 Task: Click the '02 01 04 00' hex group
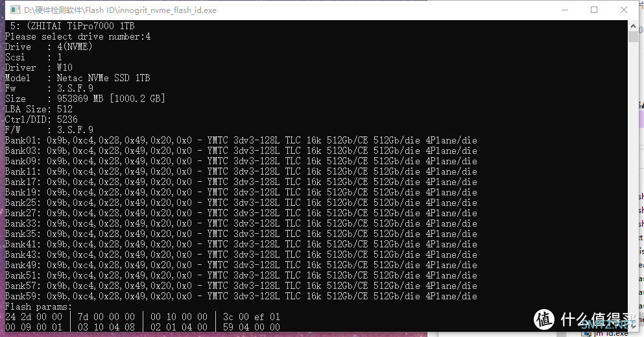[179, 327]
